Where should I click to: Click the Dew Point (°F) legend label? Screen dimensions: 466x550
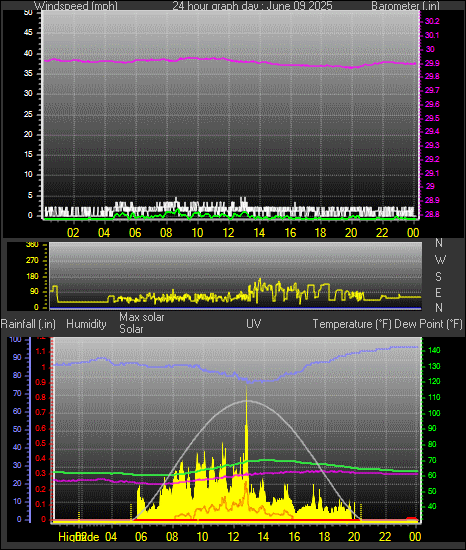point(428,324)
